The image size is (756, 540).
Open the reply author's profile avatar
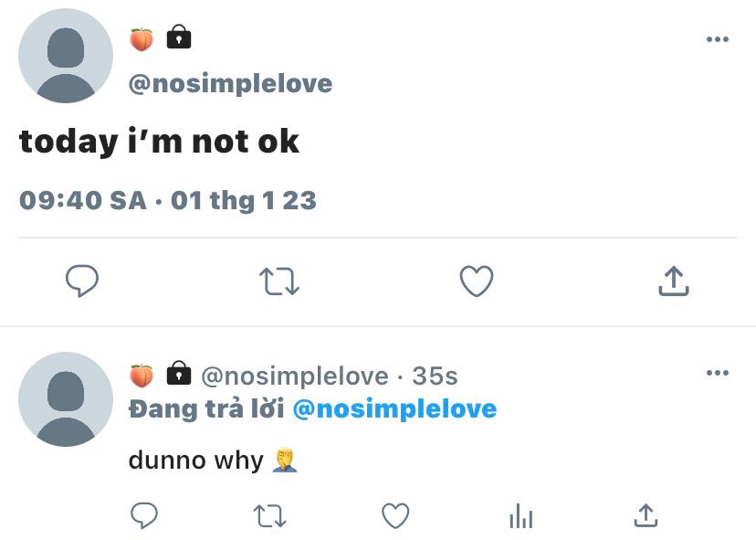click(66, 399)
